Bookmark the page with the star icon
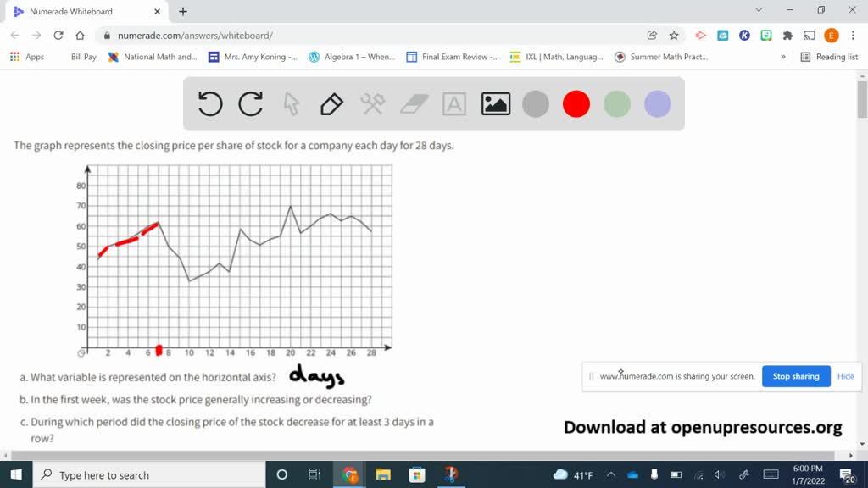868x488 pixels. pos(673,36)
